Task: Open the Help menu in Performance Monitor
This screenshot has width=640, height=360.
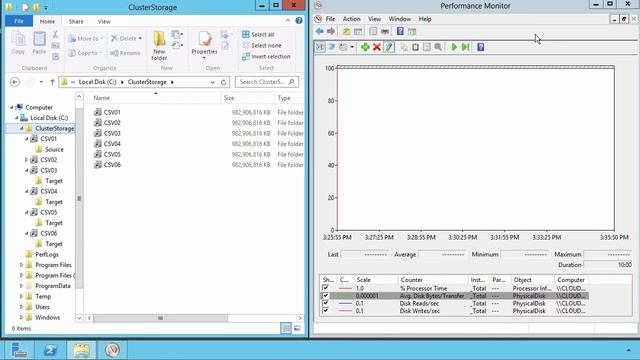Action: coord(425,19)
